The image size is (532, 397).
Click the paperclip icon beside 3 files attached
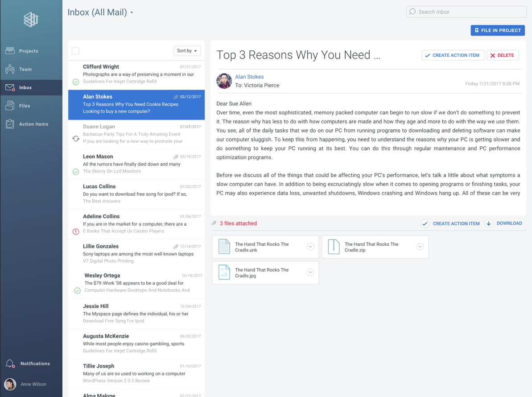[214, 223]
